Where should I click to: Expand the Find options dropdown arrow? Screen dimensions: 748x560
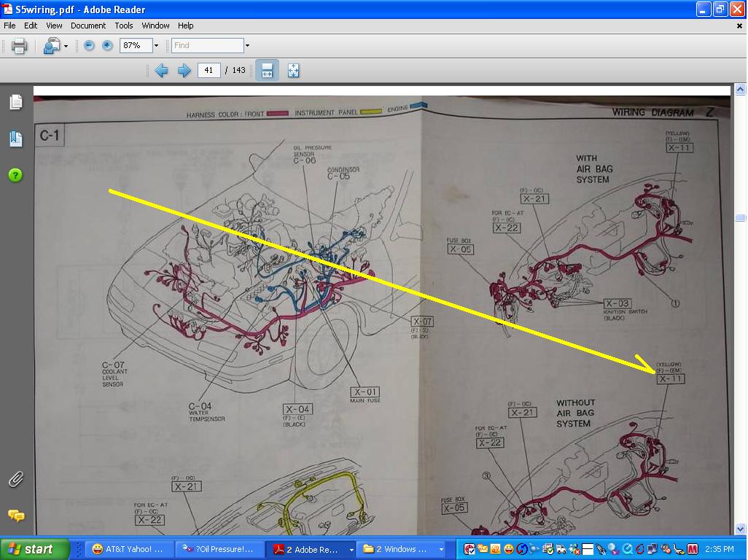click(247, 46)
